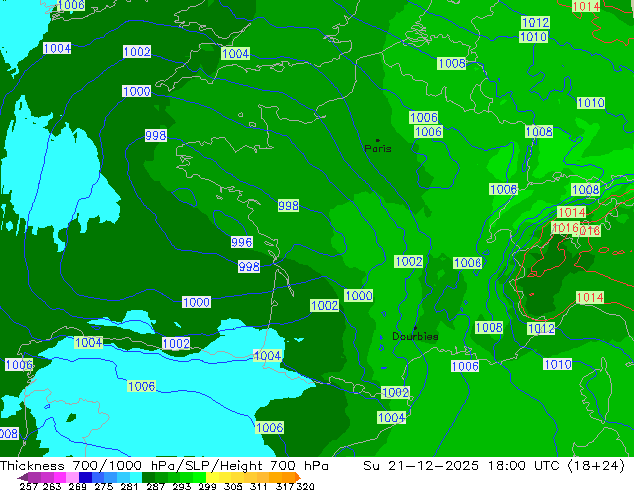Click the 1012 label beside the red 1014 curve
This screenshot has height=490, width=634.
coord(541,329)
